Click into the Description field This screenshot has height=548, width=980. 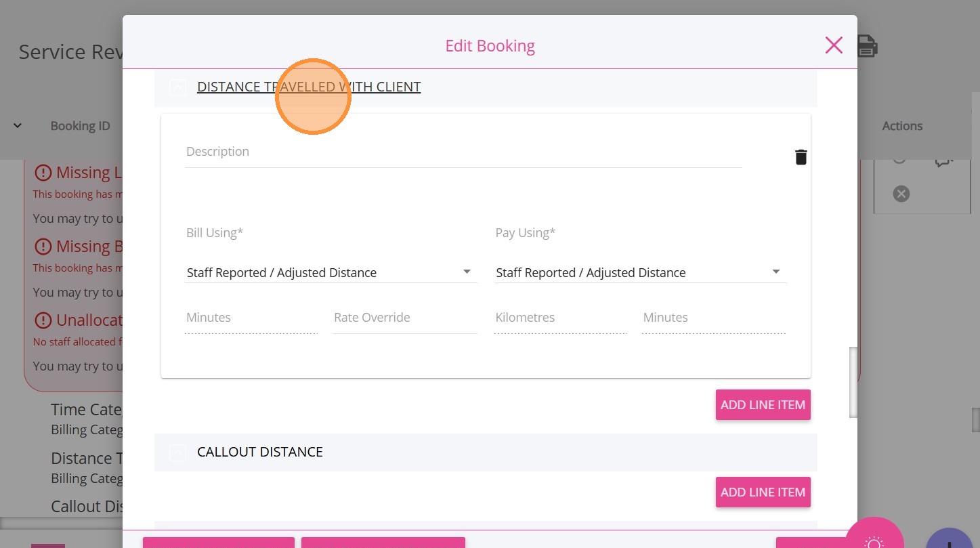coord(463,152)
